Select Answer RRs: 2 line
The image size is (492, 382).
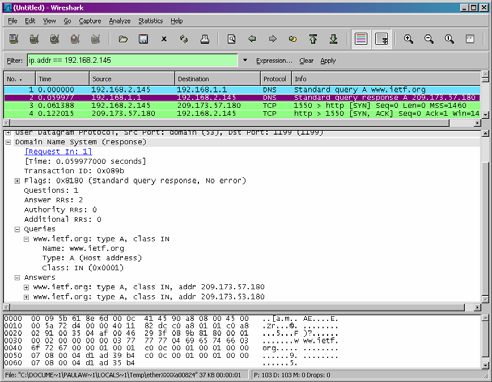pos(53,200)
